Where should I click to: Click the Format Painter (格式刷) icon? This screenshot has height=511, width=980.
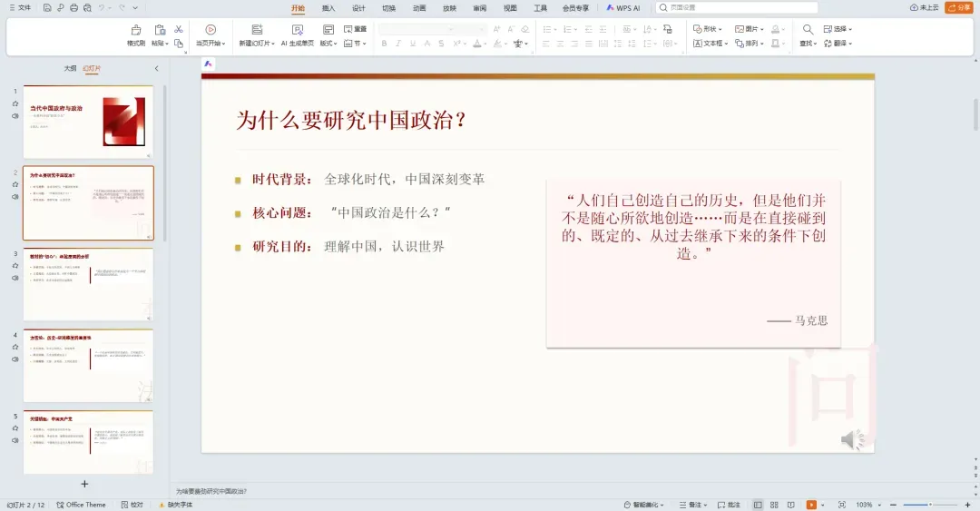coord(135,30)
